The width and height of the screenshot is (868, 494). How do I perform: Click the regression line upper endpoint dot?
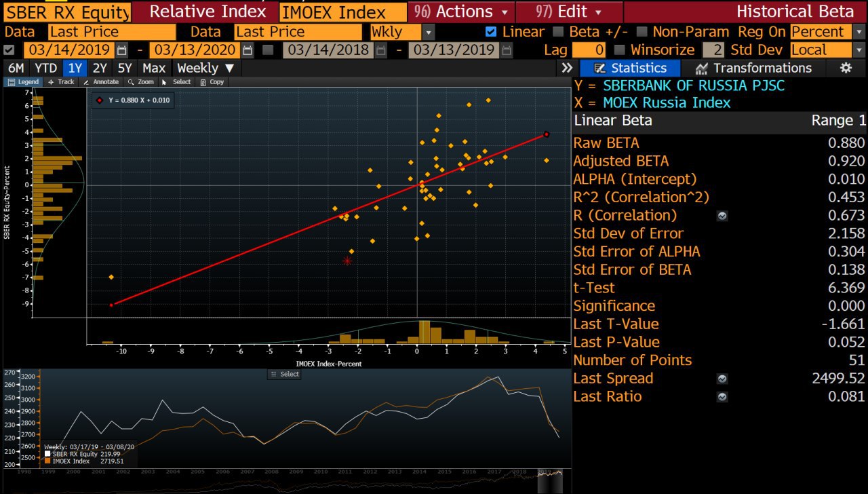point(547,134)
